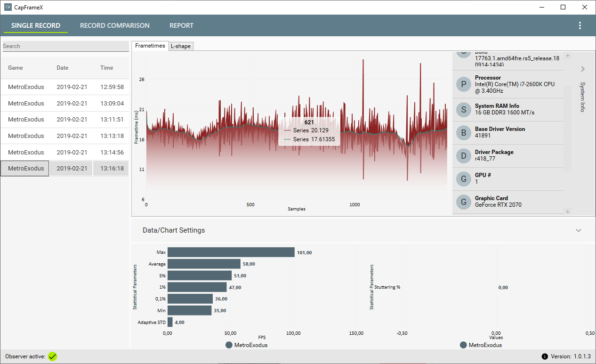This screenshot has width=596, height=364.
Task: Select the MetroExodus record at 12:59:58
Action: tap(65, 87)
